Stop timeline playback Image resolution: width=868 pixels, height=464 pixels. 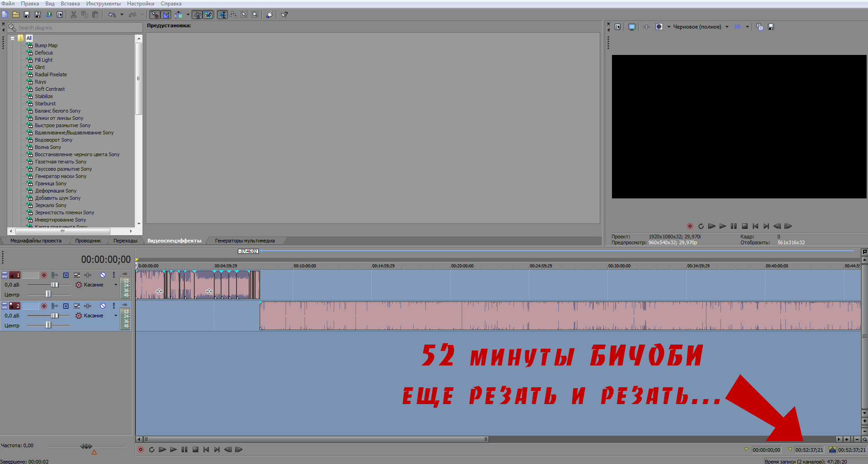point(195,449)
